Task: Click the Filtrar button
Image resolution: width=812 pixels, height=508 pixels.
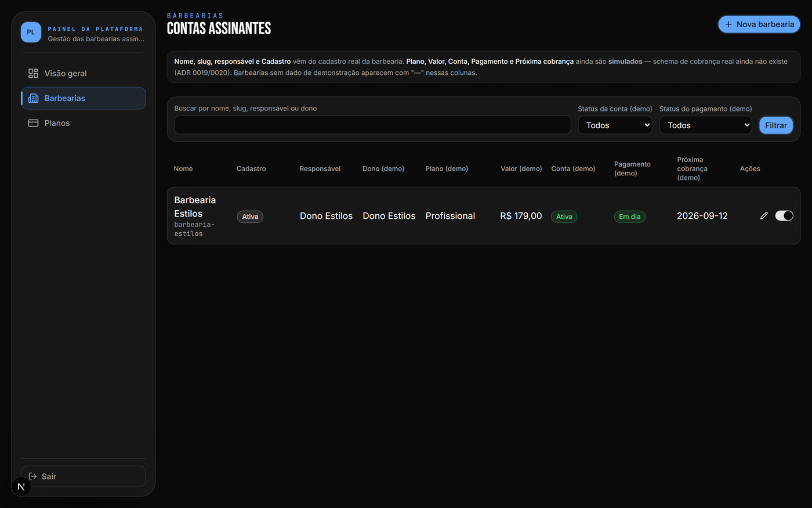Action: [x=776, y=125]
